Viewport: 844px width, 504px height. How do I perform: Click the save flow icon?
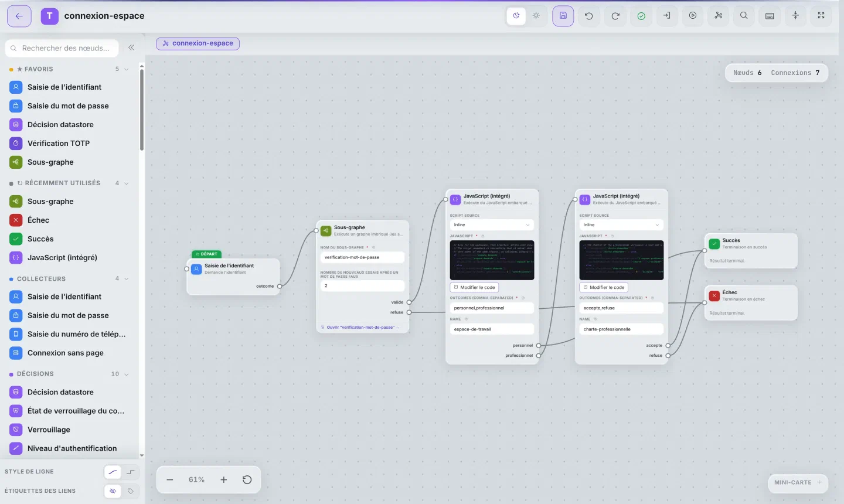click(x=563, y=16)
